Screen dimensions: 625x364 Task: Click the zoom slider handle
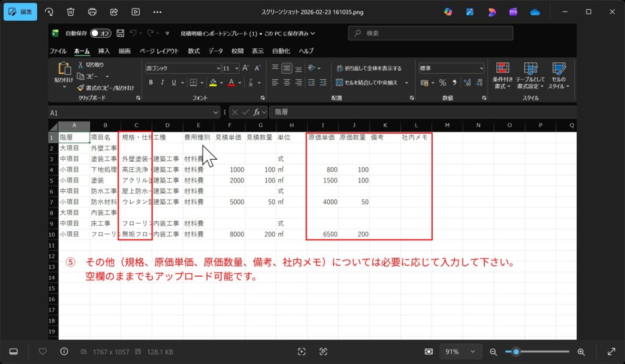point(516,352)
